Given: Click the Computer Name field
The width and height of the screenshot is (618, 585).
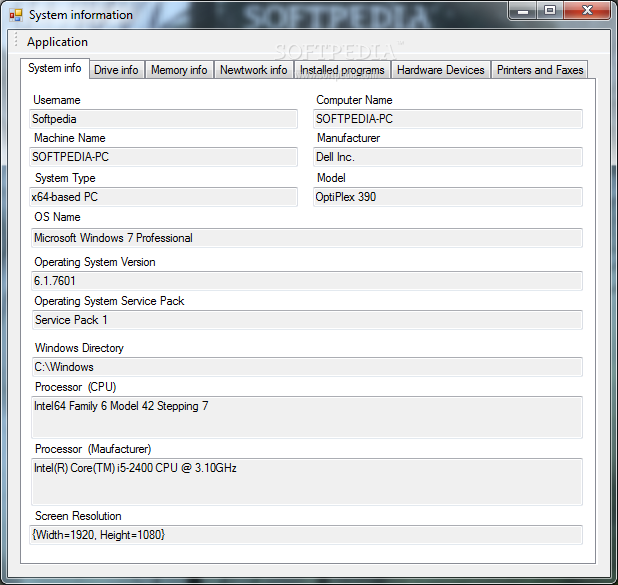Looking at the screenshot, I should pyautogui.click(x=448, y=119).
